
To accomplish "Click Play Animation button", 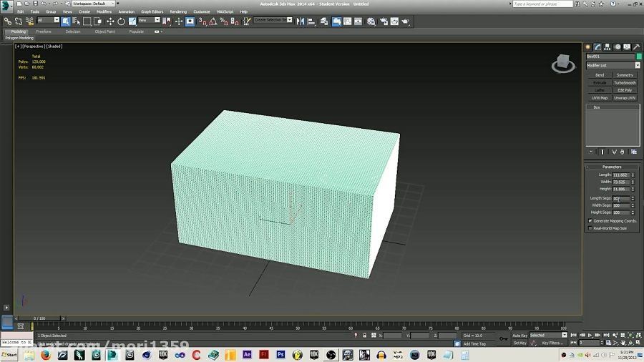I will pos(590,336).
